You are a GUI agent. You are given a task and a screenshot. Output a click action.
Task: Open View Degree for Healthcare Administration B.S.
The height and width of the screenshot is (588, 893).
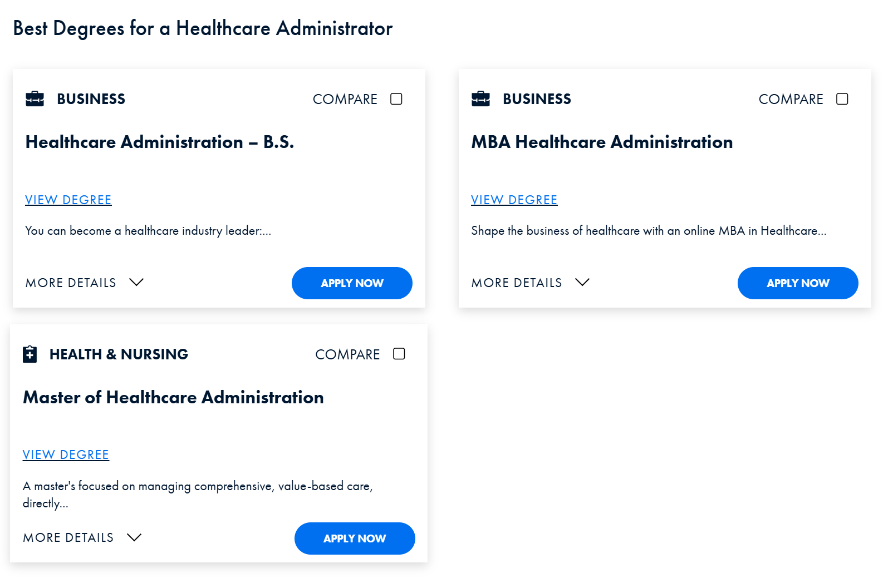click(68, 200)
